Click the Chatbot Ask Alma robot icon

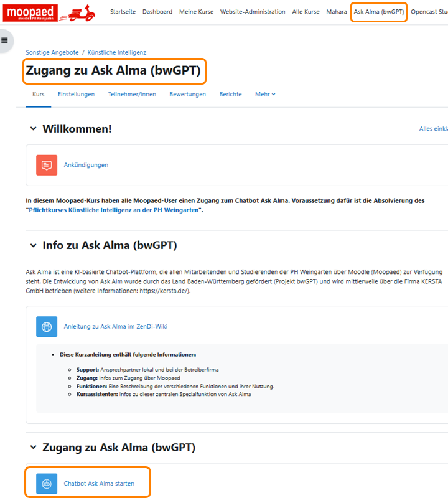47,483
